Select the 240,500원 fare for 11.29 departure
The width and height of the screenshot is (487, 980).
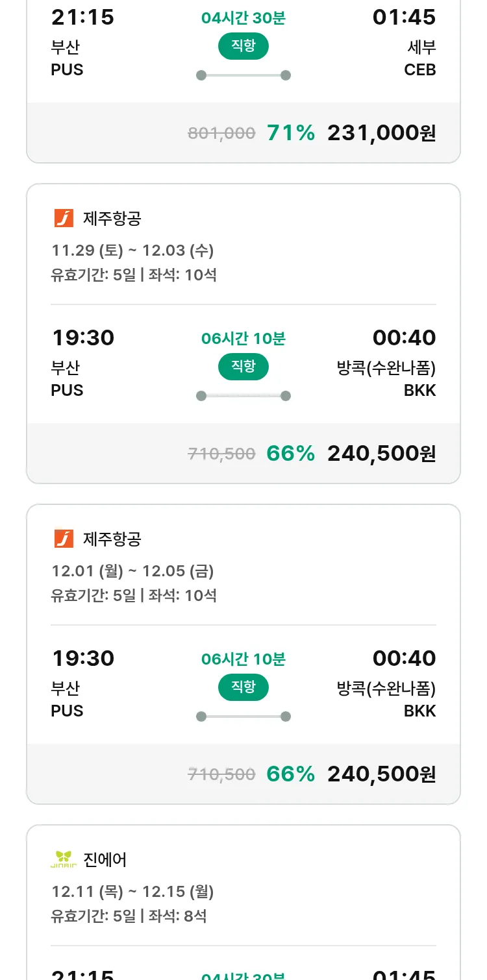tap(381, 454)
